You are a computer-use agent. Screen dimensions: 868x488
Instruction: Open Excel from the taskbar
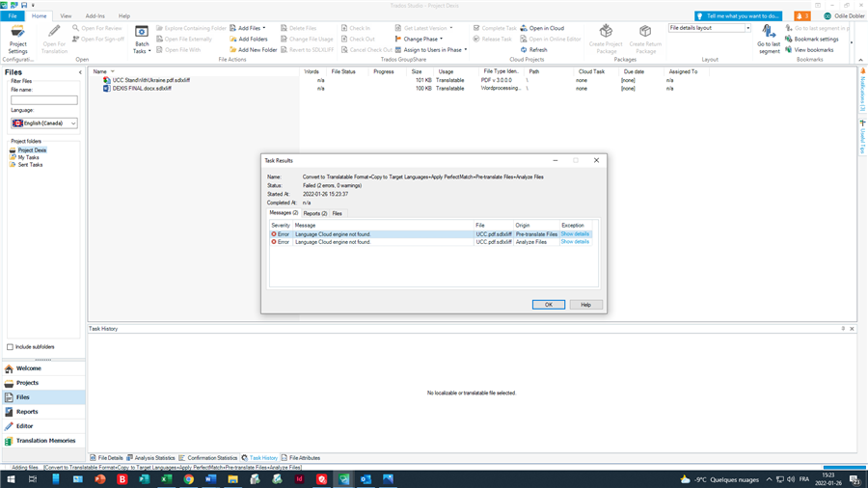167,479
